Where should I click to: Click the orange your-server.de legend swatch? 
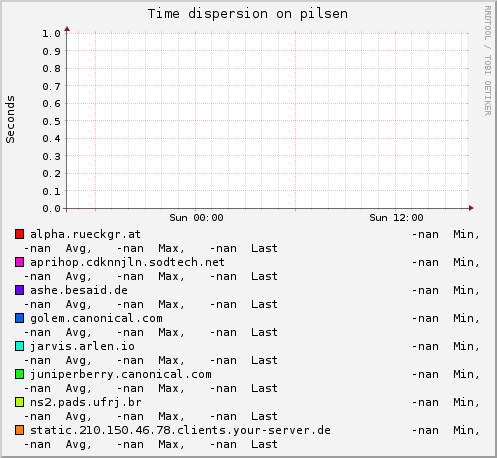pyautogui.click(x=19, y=430)
